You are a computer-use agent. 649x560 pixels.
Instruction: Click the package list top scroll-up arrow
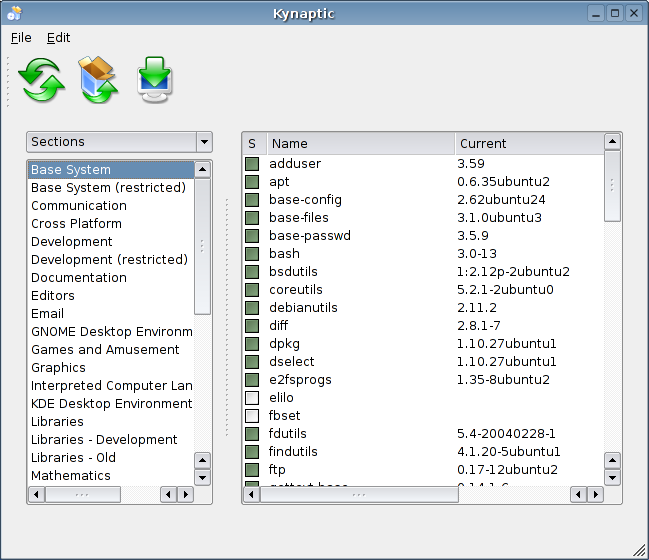613,142
